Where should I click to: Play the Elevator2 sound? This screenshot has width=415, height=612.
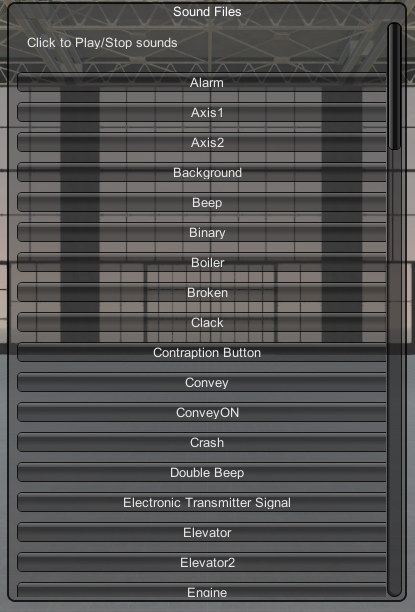pyautogui.click(x=201, y=564)
